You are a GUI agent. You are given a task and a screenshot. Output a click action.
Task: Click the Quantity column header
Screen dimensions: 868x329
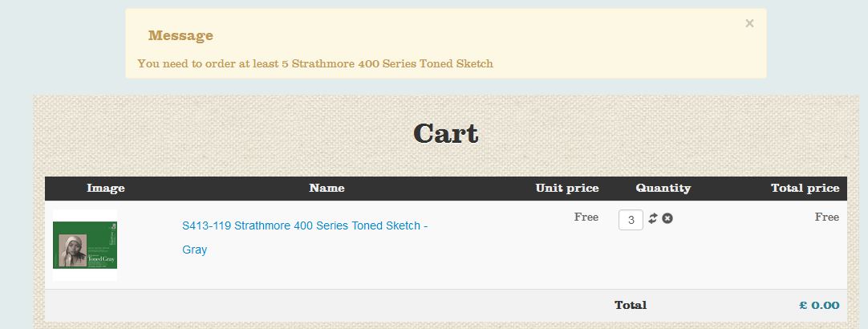[663, 188]
